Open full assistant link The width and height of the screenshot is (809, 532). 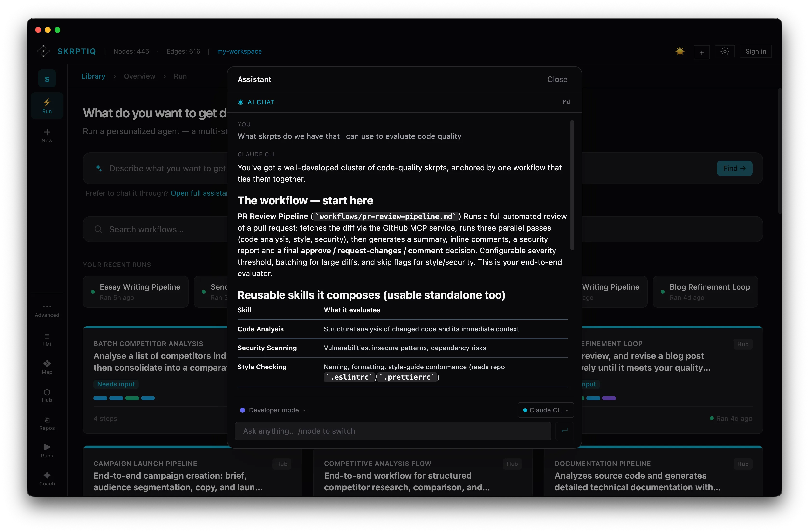coord(199,193)
